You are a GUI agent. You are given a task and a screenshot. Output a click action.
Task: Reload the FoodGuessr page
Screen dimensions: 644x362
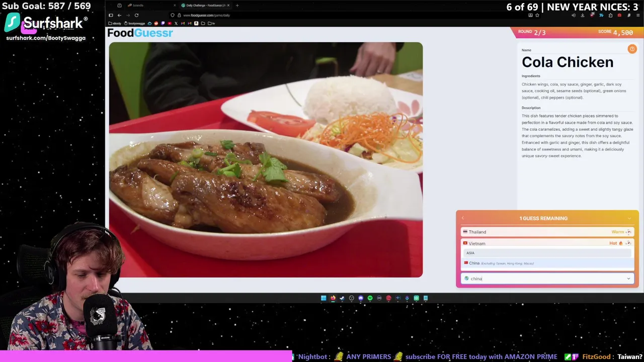[x=136, y=15]
